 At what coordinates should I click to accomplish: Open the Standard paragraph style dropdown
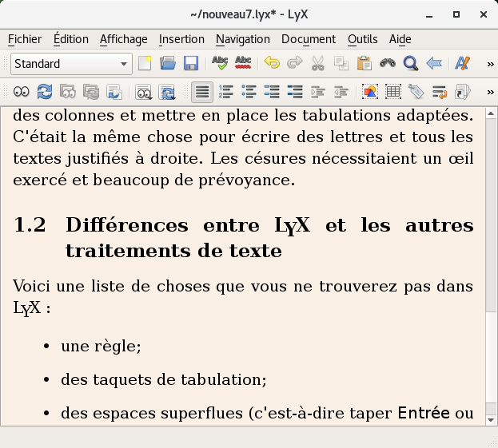(71, 64)
